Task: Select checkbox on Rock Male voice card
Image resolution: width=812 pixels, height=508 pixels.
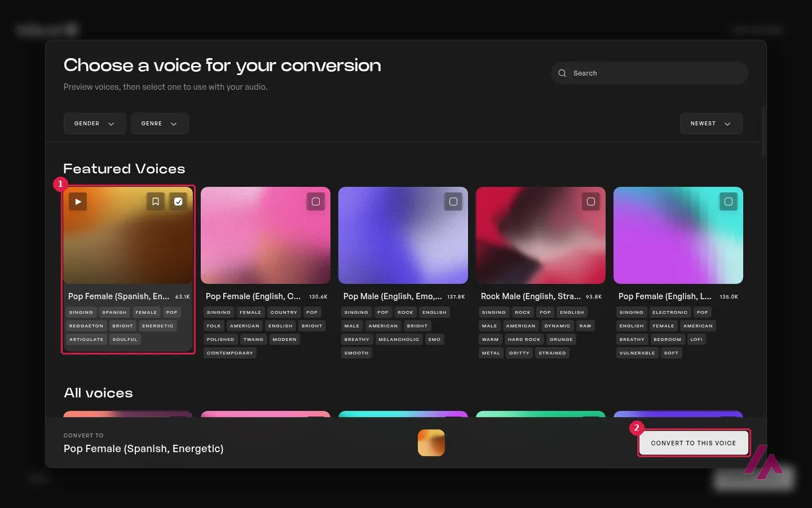Action: 591,202
